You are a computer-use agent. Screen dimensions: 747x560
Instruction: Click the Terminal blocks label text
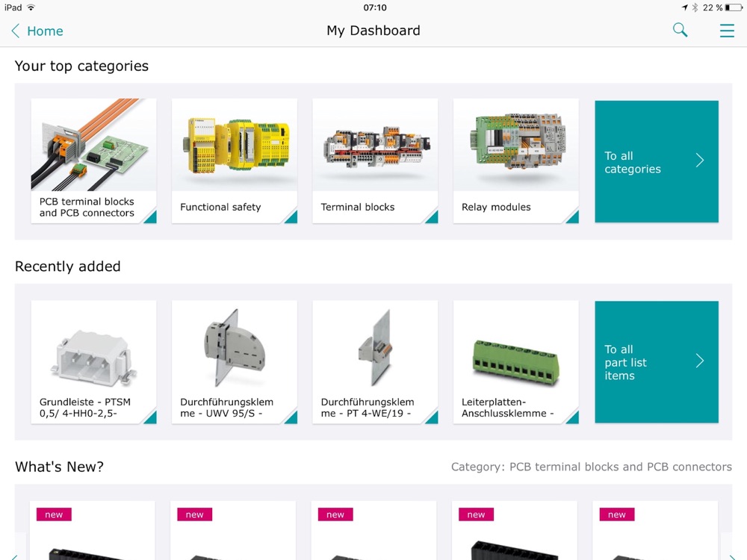click(x=358, y=207)
